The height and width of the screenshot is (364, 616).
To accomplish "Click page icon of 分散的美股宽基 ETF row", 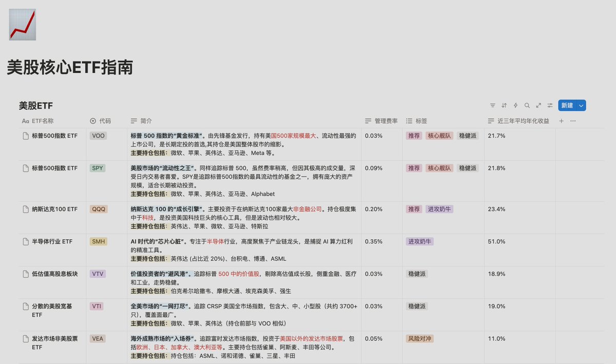I will (x=26, y=306).
